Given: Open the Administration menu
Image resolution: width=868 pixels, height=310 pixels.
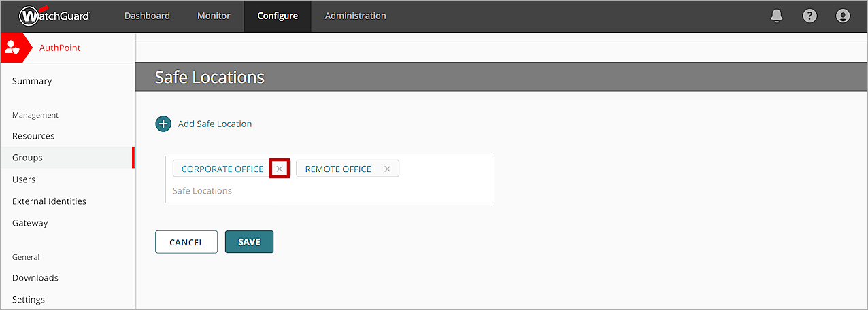Looking at the screenshot, I should [355, 16].
